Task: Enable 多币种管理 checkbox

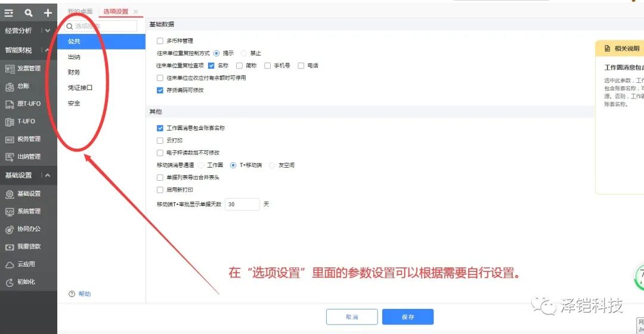Action: click(160, 41)
